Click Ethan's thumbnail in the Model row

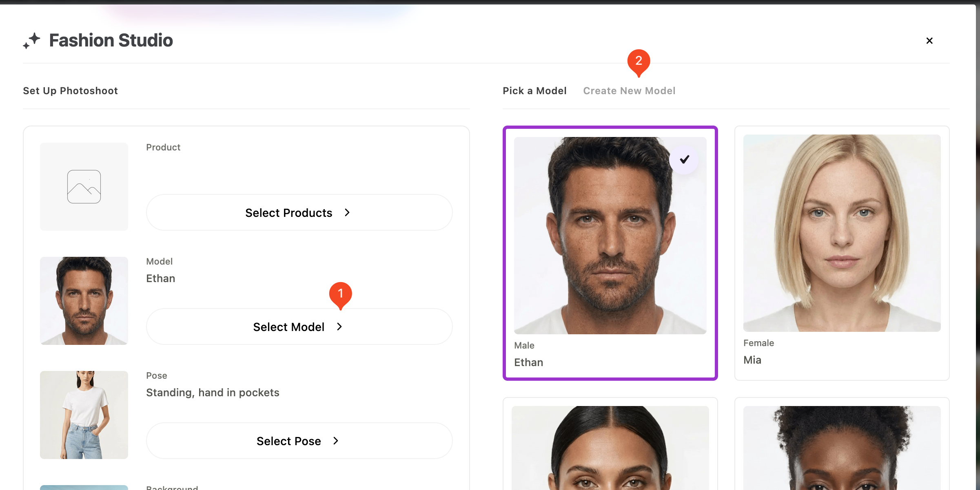pos(84,301)
